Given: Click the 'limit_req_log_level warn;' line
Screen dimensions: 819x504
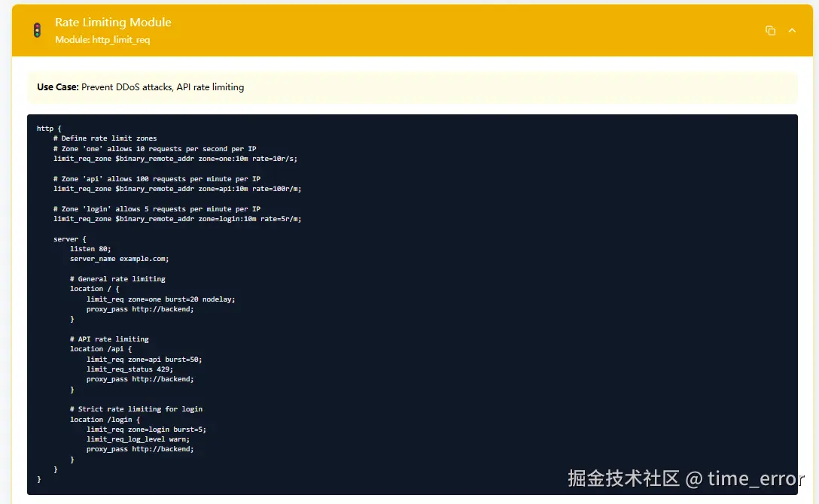Looking at the screenshot, I should pos(138,439).
